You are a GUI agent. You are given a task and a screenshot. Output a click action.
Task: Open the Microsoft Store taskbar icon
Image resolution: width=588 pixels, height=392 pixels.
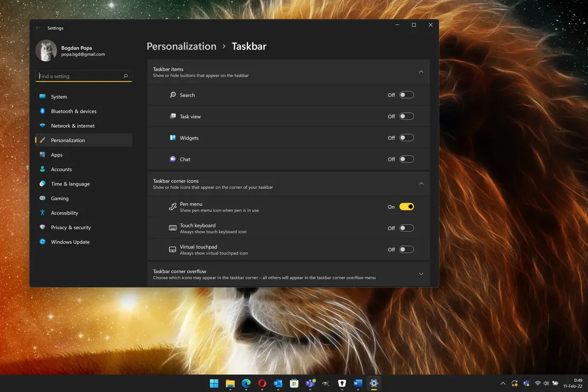pyautogui.click(x=293, y=383)
